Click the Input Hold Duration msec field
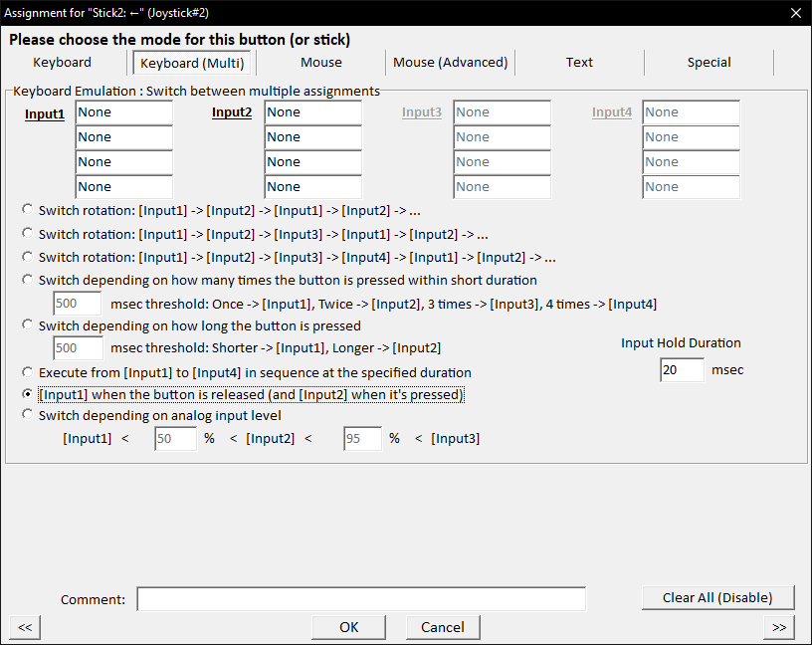The image size is (812, 645). click(682, 370)
